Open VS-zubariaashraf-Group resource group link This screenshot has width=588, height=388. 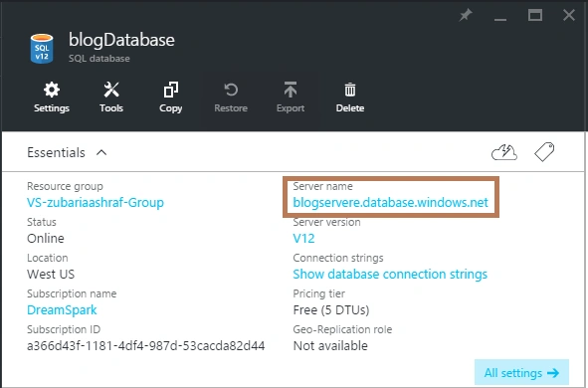(96, 202)
